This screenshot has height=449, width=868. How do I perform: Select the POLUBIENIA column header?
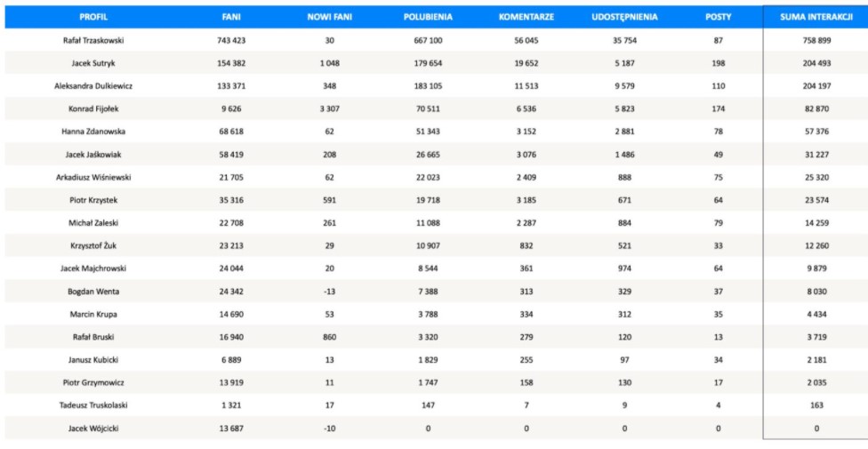click(x=430, y=17)
